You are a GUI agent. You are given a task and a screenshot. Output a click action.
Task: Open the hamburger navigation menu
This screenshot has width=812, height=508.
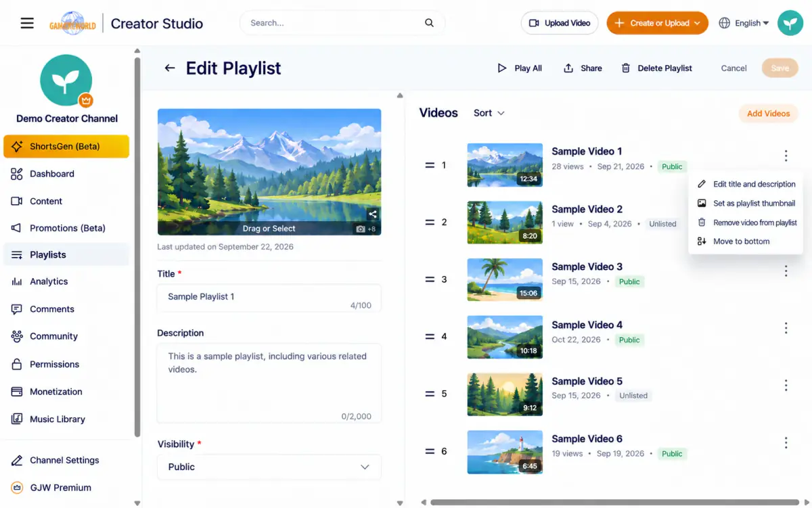pyautogui.click(x=27, y=23)
